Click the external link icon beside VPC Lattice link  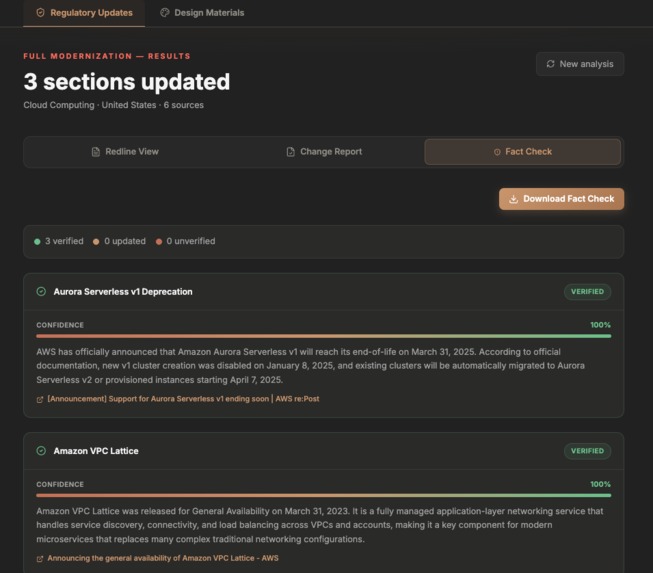point(40,559)
